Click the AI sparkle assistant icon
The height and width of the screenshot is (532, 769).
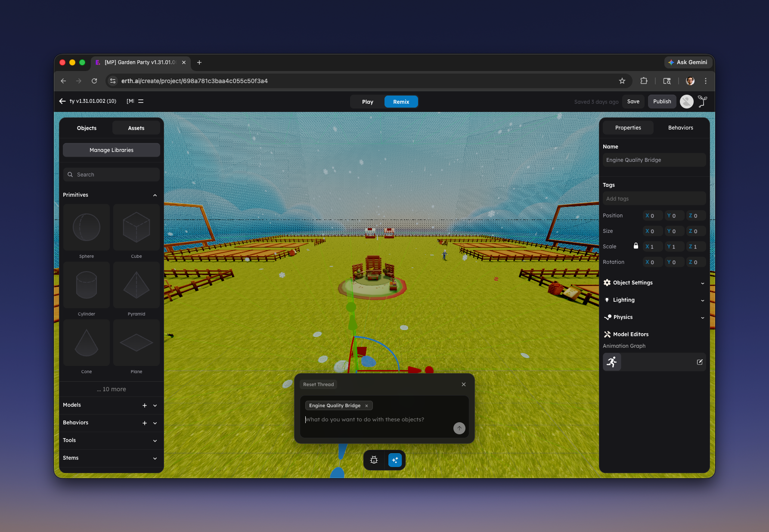tap(395, 460)
